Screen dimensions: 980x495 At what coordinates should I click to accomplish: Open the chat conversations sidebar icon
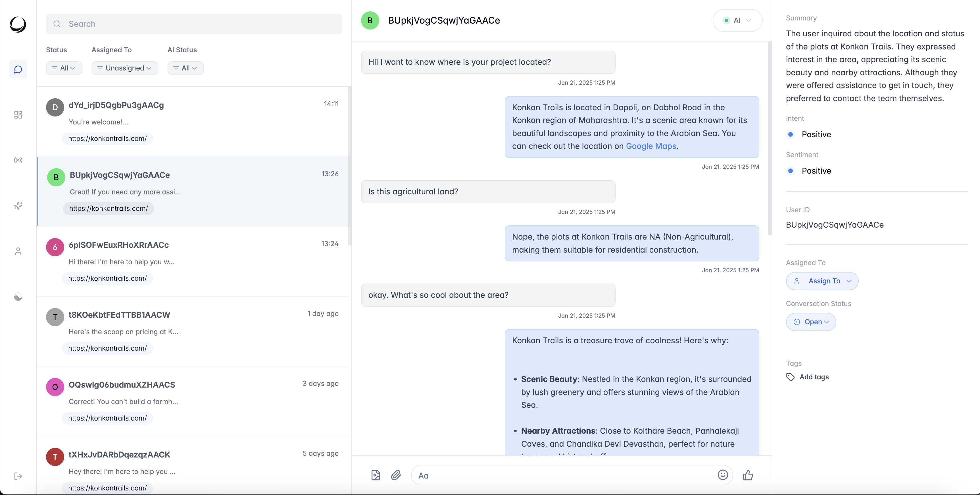(18, 70)
